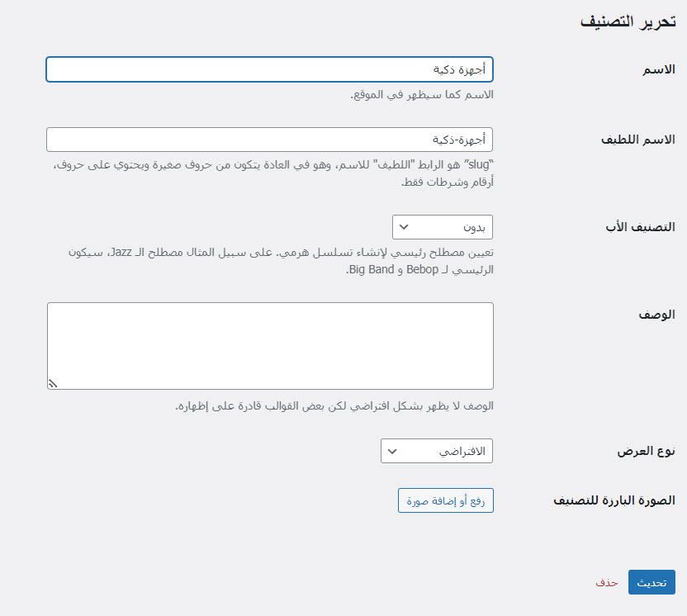
Task: Open the parent category dropdown showing بدون
Action: pos(442,226)
